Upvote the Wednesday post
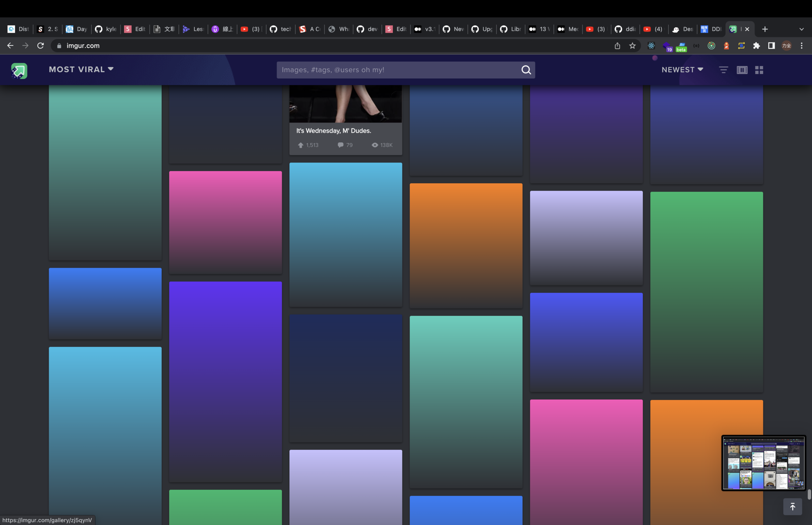Viewport: 812px width, 525px height. point(301,145)
